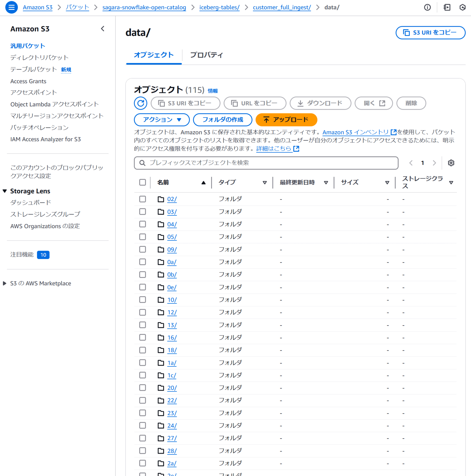Sort by サイズ column arrow
Image resolution: width=471 pixels, height=476 pixels.
387,183
